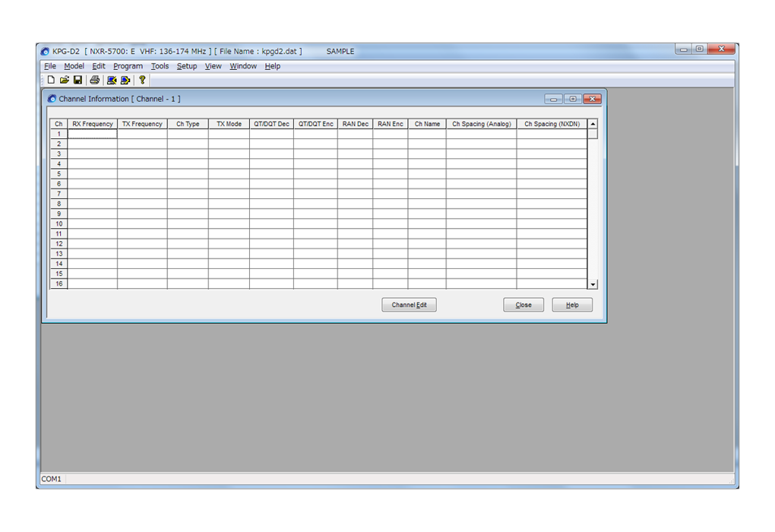Click the Ch Name column header
The height and width of the screenshot is (532, 775).
427,124
